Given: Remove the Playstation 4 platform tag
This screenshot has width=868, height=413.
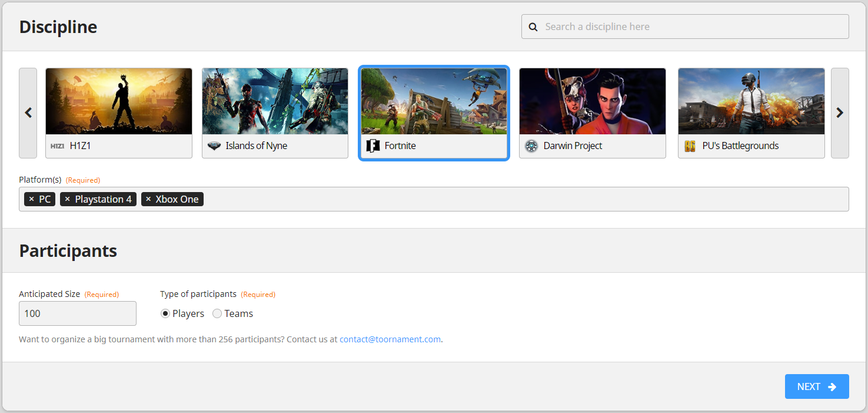Looking at the screenshot, I should pos(67,199).
